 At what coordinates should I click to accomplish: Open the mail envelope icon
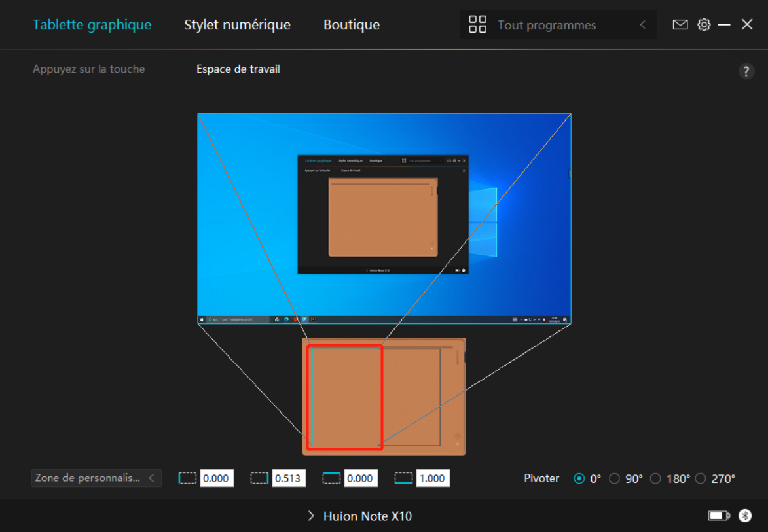click(x=680, y=25)
